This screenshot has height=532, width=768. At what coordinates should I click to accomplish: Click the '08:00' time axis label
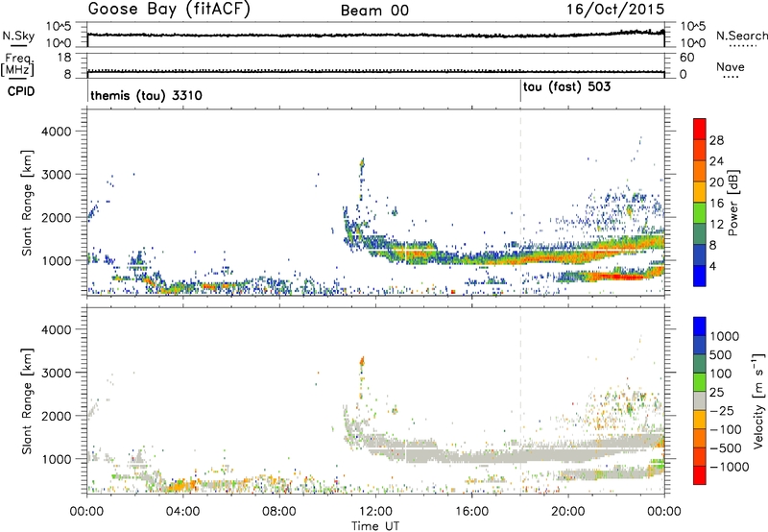279,512
